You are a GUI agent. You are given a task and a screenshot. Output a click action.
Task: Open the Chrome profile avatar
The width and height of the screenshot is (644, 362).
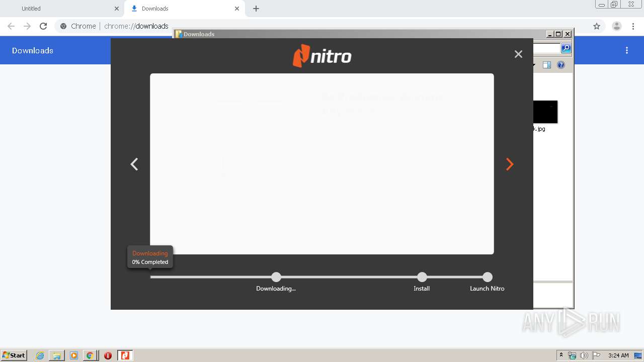[x=617, y=26]
